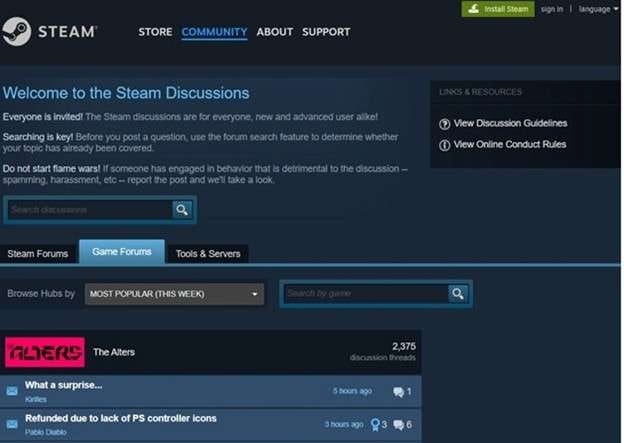This screenshot has width=624, height=443.
Task: Click the Steam logo icon
Action: 16,31
